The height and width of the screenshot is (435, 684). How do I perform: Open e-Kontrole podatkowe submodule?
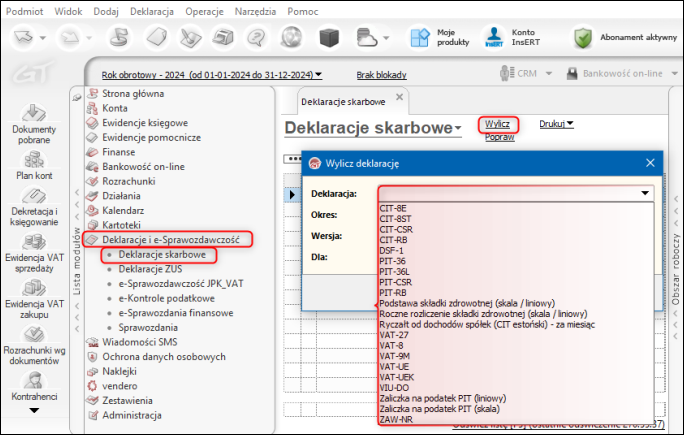point(166,298)
